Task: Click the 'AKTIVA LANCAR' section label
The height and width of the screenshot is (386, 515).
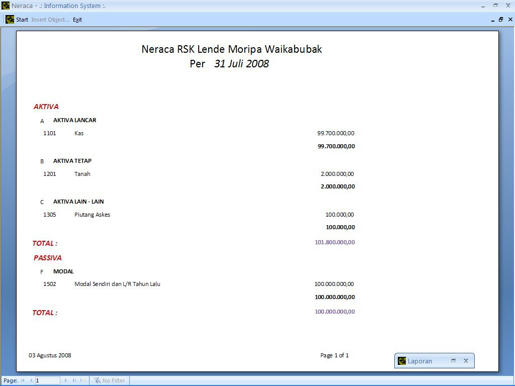Action: [75, 120]
